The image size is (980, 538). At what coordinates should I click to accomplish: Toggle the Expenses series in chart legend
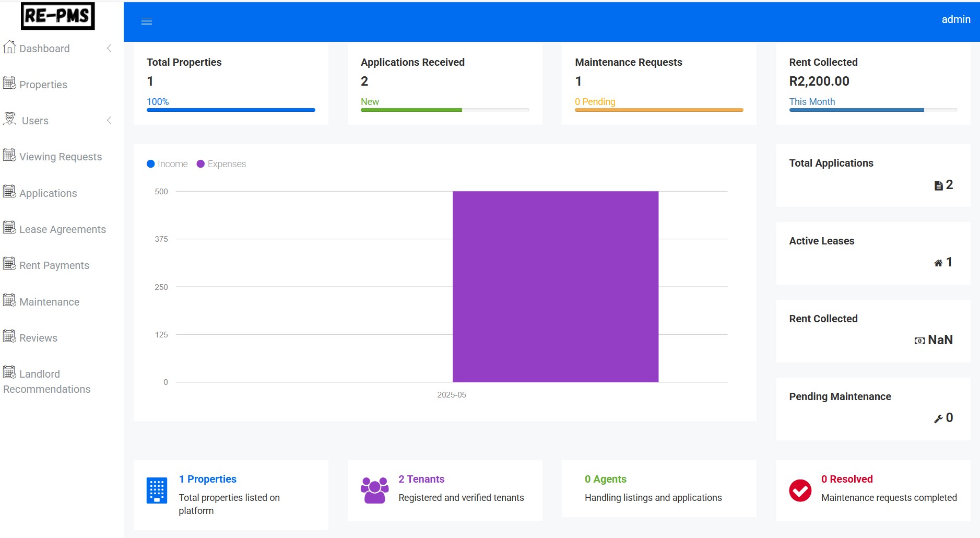tap(221, 163)
